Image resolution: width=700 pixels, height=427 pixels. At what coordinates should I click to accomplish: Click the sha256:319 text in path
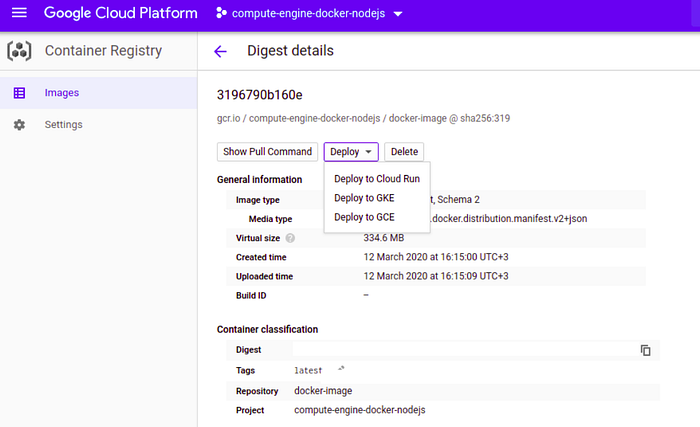(485, 118)
